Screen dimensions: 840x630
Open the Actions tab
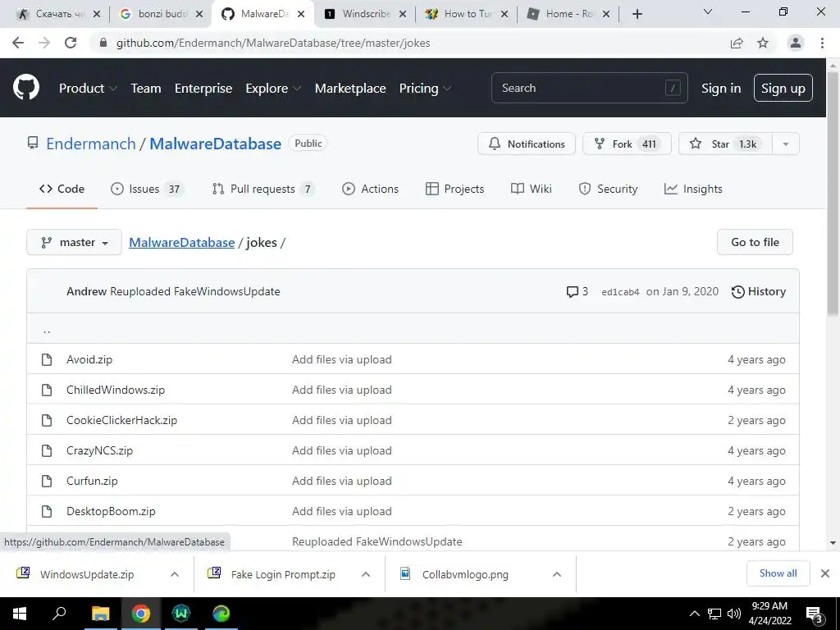[370, 189]
